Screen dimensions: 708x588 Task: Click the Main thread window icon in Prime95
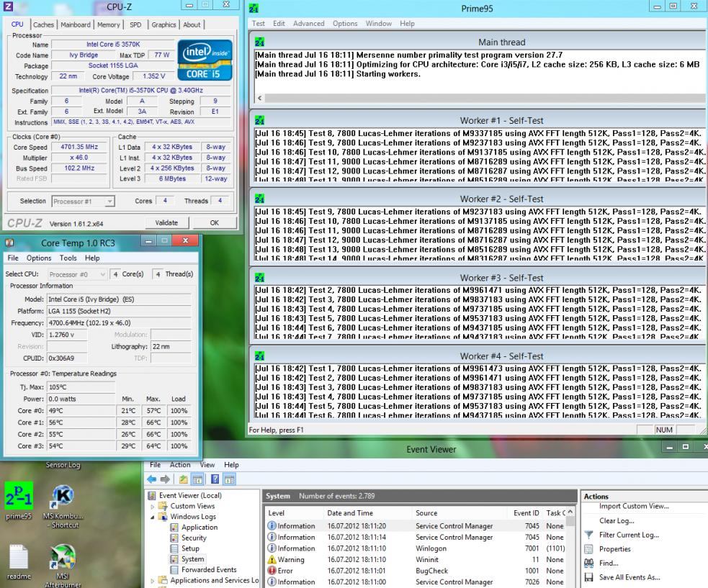(259, 42)
